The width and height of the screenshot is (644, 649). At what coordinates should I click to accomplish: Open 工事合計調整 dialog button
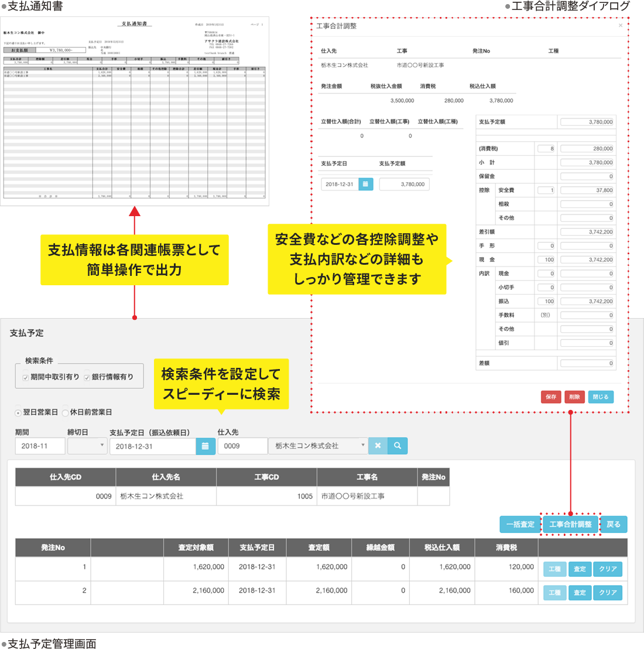(570, 524)
